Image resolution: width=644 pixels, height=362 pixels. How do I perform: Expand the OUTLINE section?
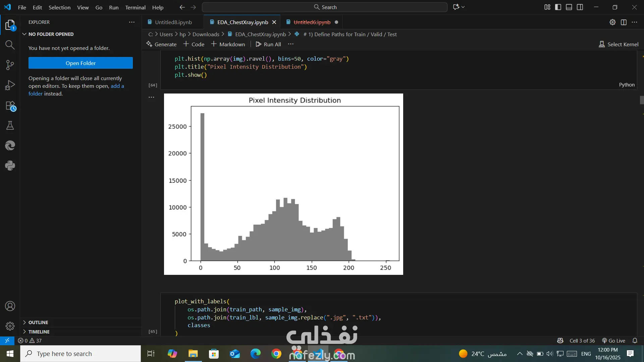pyautogui.click(x=38, y=322)
